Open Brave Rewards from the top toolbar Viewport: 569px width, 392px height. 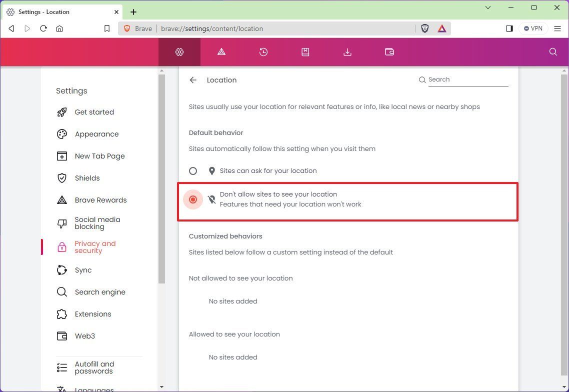pyautogui.click(x=221, y=51)
